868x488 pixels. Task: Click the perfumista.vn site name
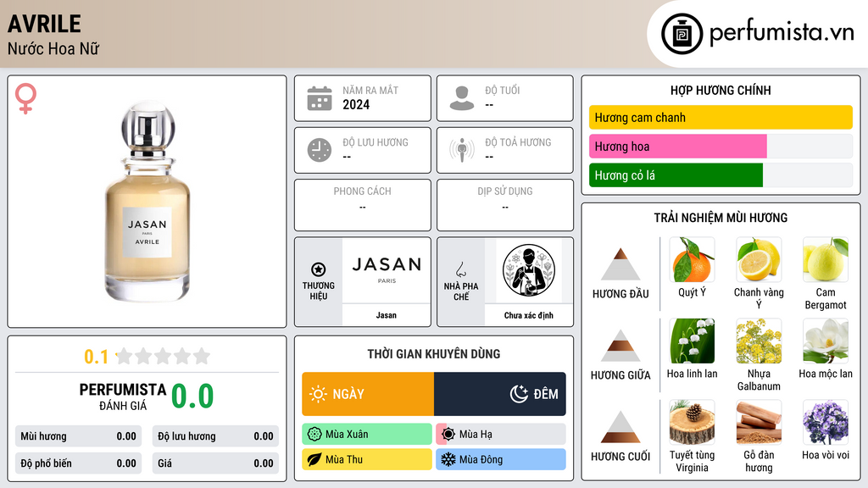pyautogui.click(x=782, y=33)
